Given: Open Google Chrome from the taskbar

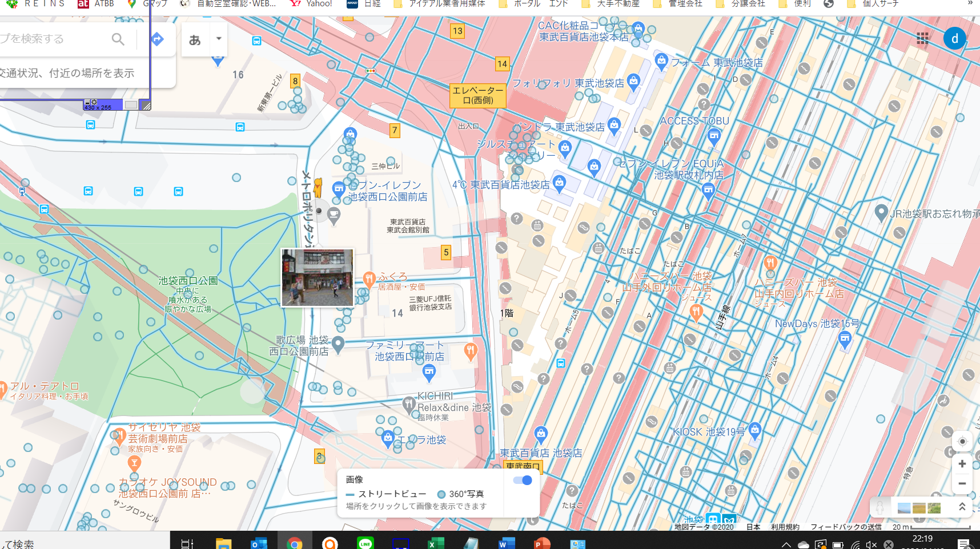Looking at the screenshot, I should pos(295,543).
